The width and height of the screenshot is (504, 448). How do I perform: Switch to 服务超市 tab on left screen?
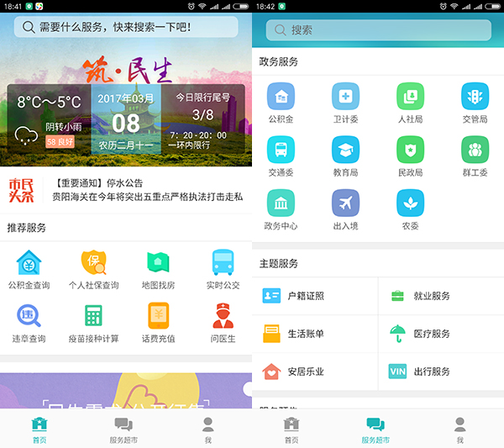click(123, 430)
